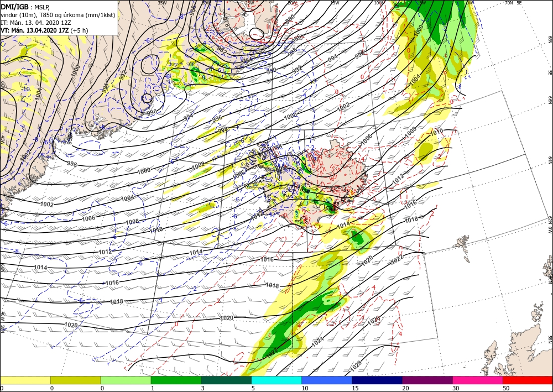Click legend value '20' under the colour bar

pyautogui.click(x=405, y=388)
